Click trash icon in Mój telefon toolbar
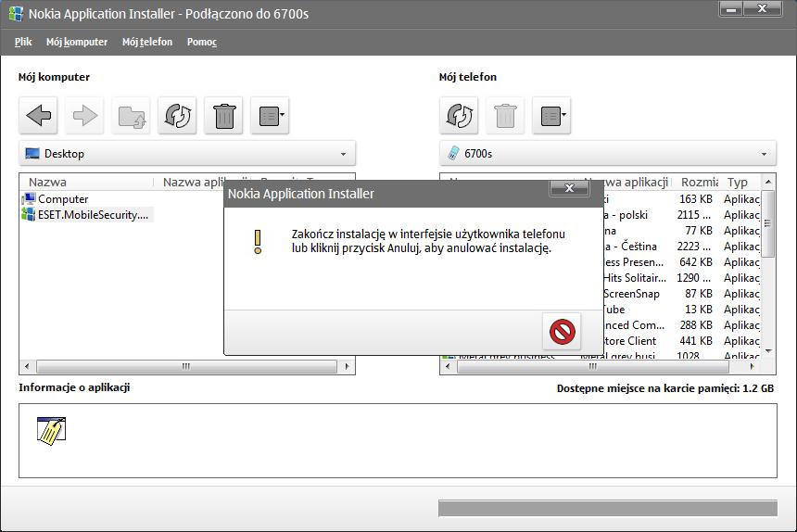The height and width of the screenshot is (532, 797). tap(505, 115)
